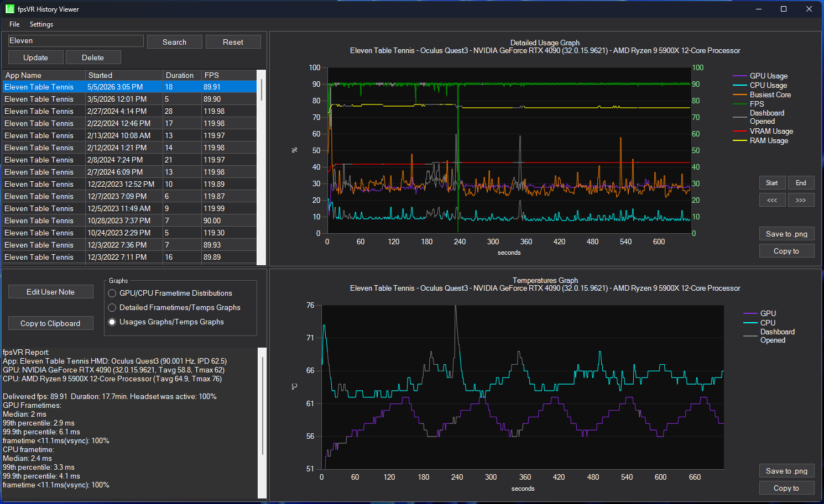Image resolution: width=824 pixels, height=504 pixels.
Task: Sort sessions by the Started column header
Action: pyautogui.click(x=124, y=75)
